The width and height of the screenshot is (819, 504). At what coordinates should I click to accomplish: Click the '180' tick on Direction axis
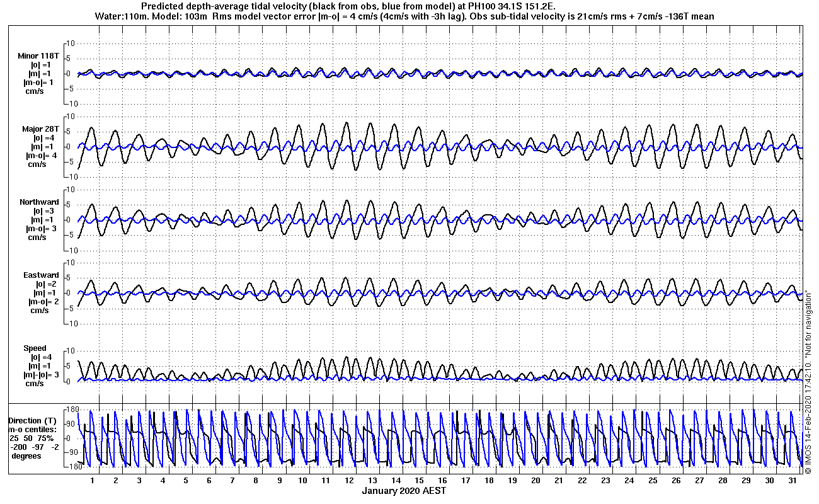pos(72,409)
